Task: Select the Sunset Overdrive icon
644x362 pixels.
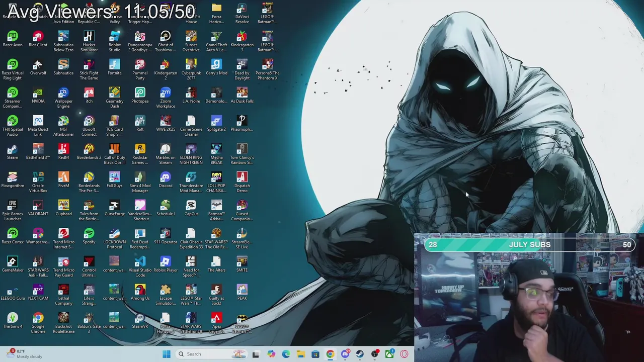Action: coord(191,42)
